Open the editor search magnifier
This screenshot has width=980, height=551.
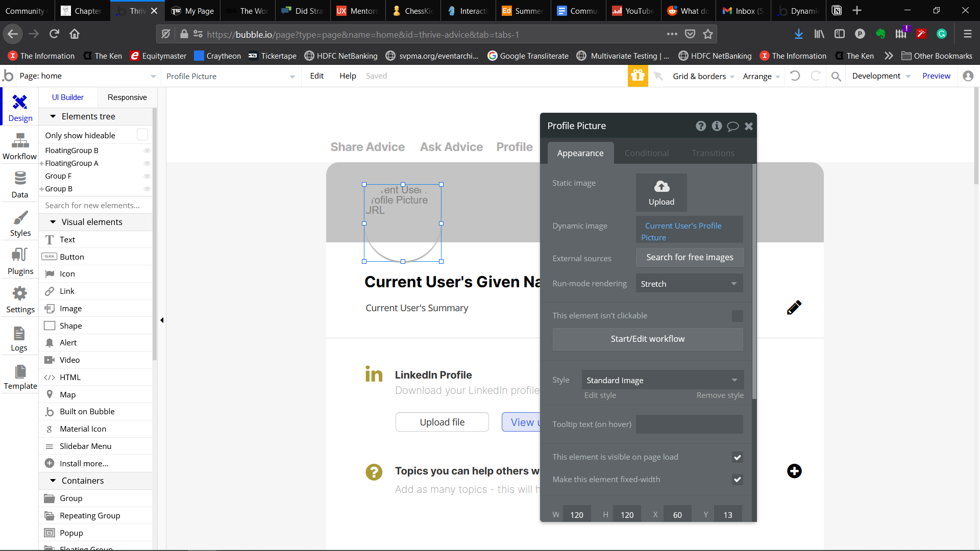point(836,76)
